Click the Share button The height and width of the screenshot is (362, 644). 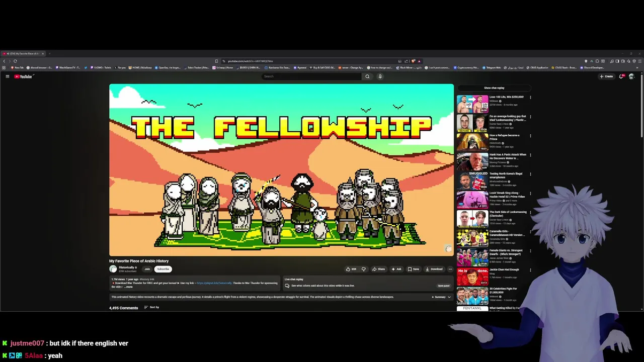378,269
